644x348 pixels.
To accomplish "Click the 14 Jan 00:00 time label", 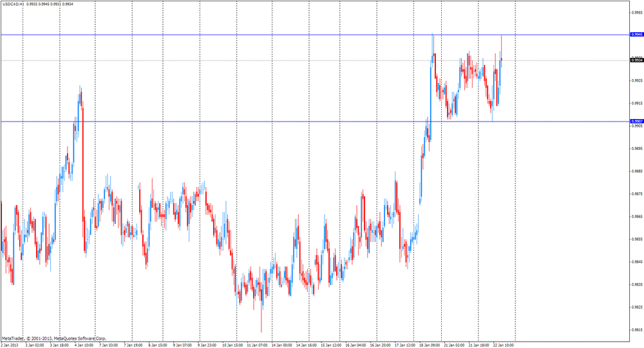I will coord(282,345).
